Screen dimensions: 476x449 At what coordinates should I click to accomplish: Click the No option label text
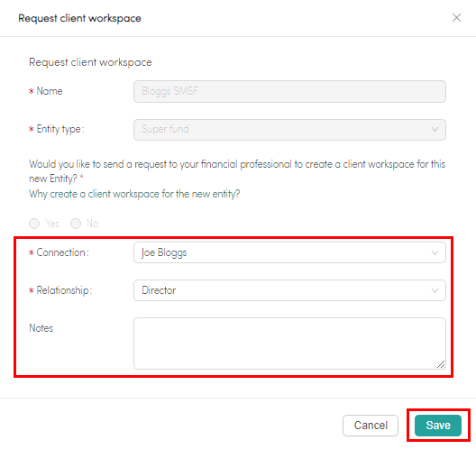tap(92, 224)
